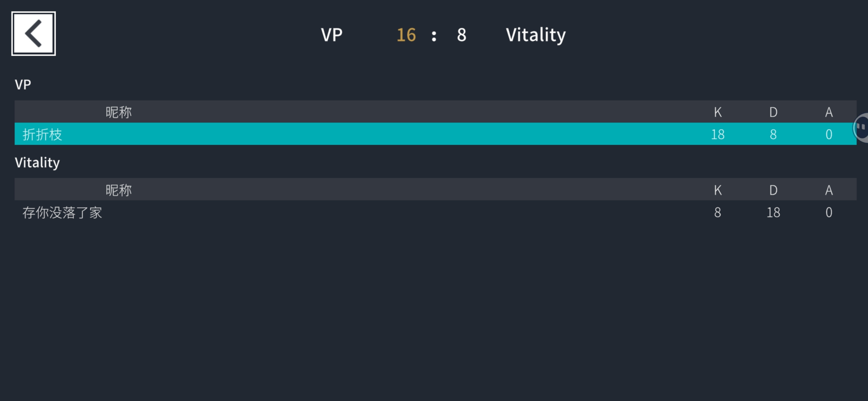868x401 pixels.
Task: Click A column header in Vitality table
Action: click(x=829, y=190)
